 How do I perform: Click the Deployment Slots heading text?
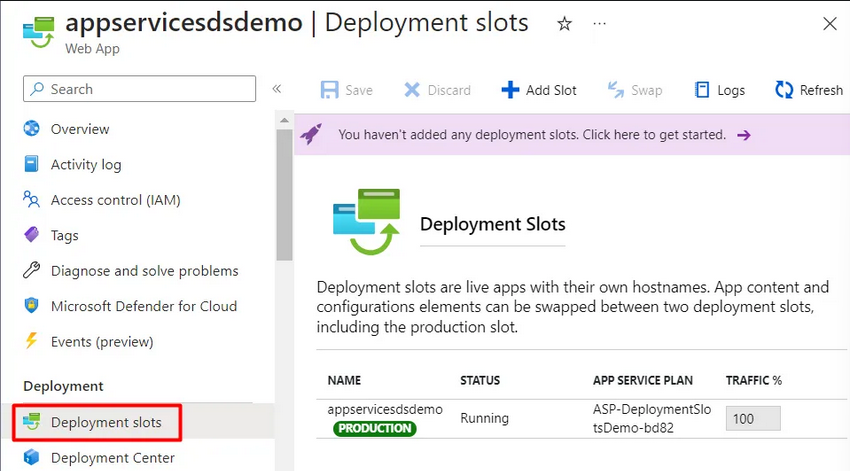point(492,224)
